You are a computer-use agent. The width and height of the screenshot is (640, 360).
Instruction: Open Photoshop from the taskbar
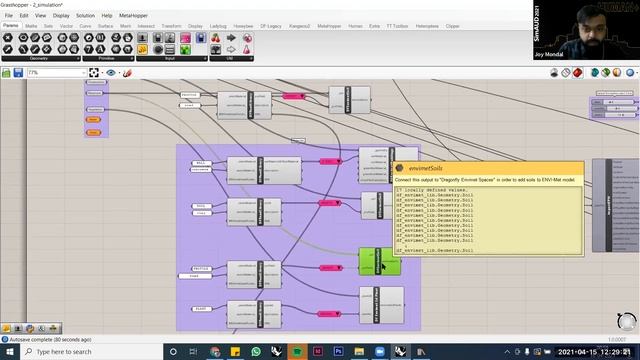point(338,351)
